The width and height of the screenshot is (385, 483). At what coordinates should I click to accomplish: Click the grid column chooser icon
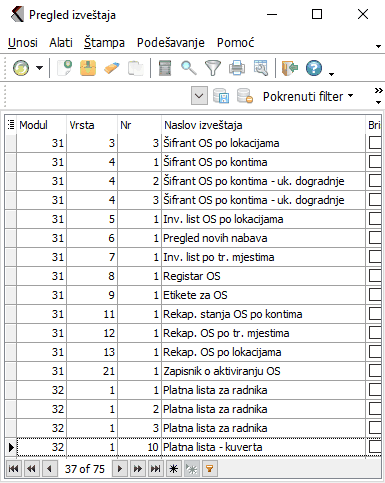11,125
